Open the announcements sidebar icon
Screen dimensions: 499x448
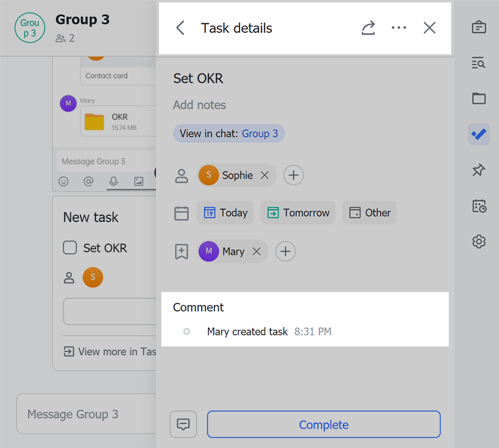[x=479, y=27]
